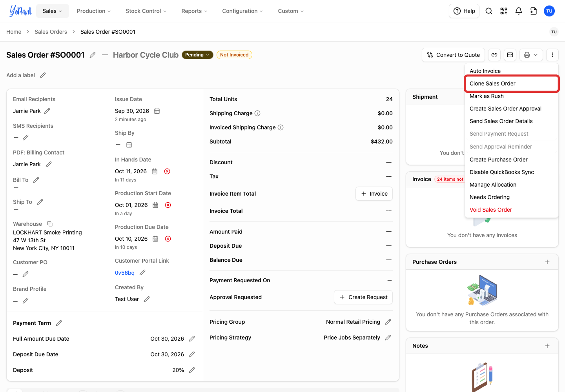This screenshot has width=565, height=392.
Task: Edit the sales order title pencil
Action: coord(93,55)
